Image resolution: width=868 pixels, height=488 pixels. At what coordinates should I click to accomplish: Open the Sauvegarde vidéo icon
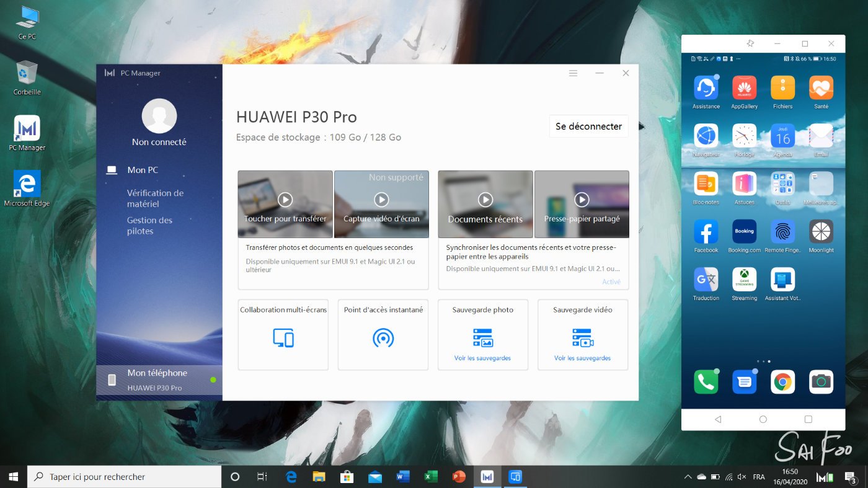pyautogui.click(x=582, y=337)
